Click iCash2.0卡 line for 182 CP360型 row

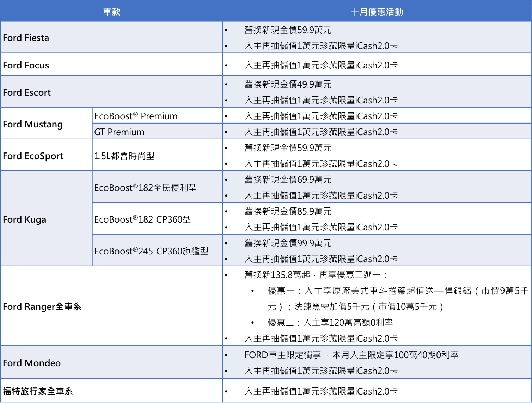[x=321, y=227]
